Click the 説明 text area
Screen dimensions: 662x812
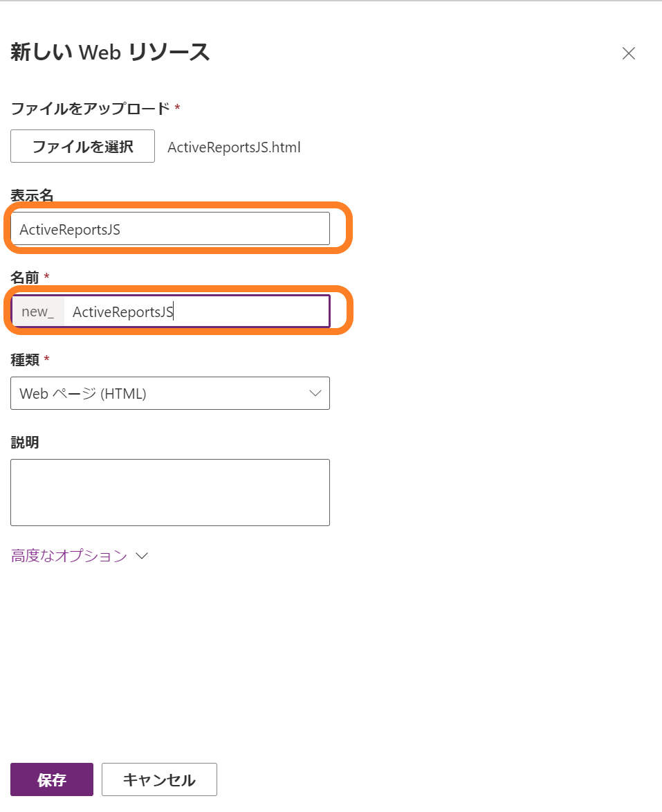click(169, 492)
